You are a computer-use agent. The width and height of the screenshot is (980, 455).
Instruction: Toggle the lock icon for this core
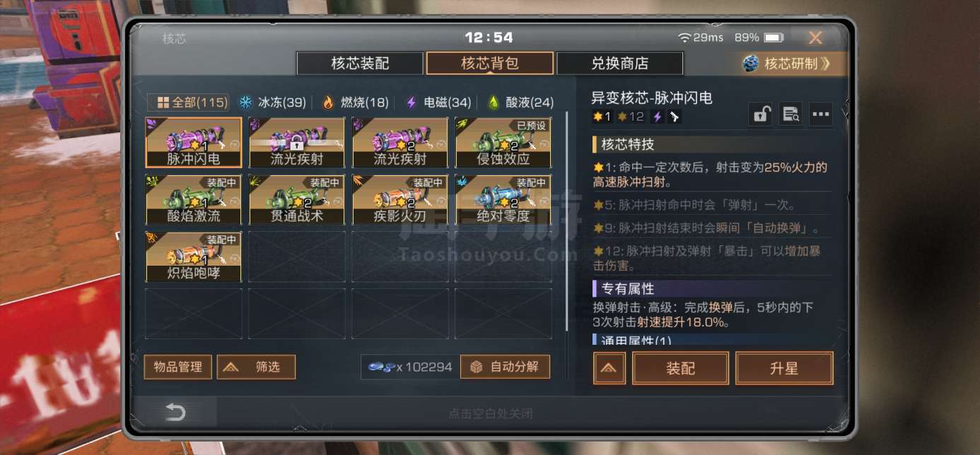761,114
